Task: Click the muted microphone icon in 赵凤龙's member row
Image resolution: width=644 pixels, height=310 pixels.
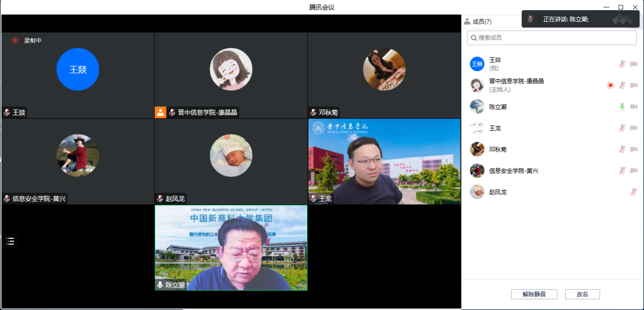Action: pos(633,192)
